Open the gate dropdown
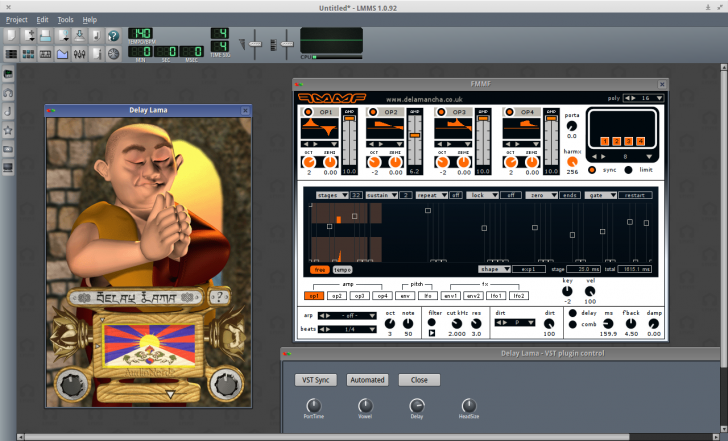The width and height of the screenshot is (728, 441). tap(601, 195)
